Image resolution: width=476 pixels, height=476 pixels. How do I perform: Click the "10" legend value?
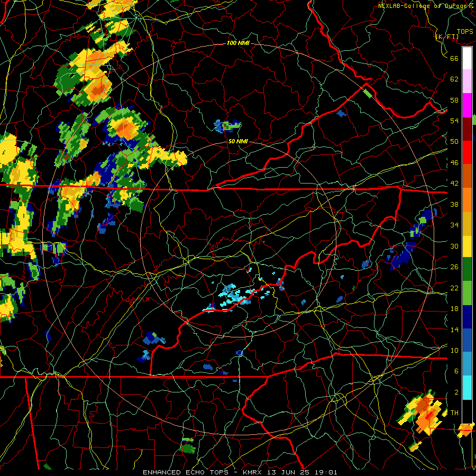[x=454, y=351]
